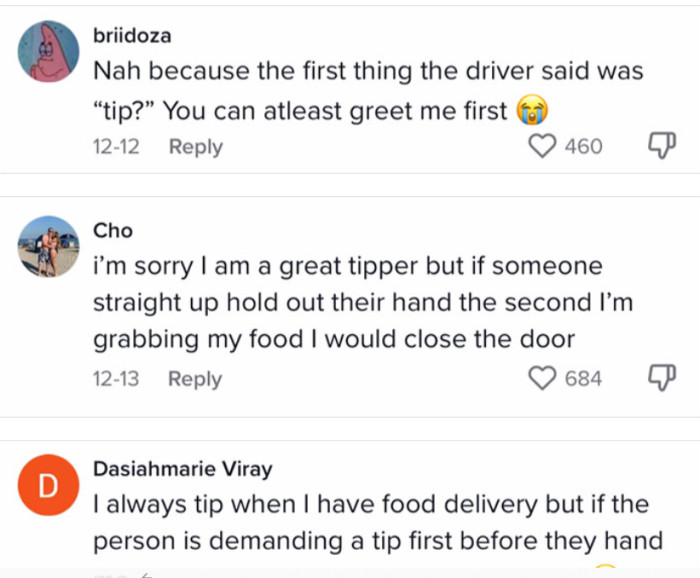The image size is (700, 578).
Task: Click the 460 like count
Action: click(x=584, y=147)
